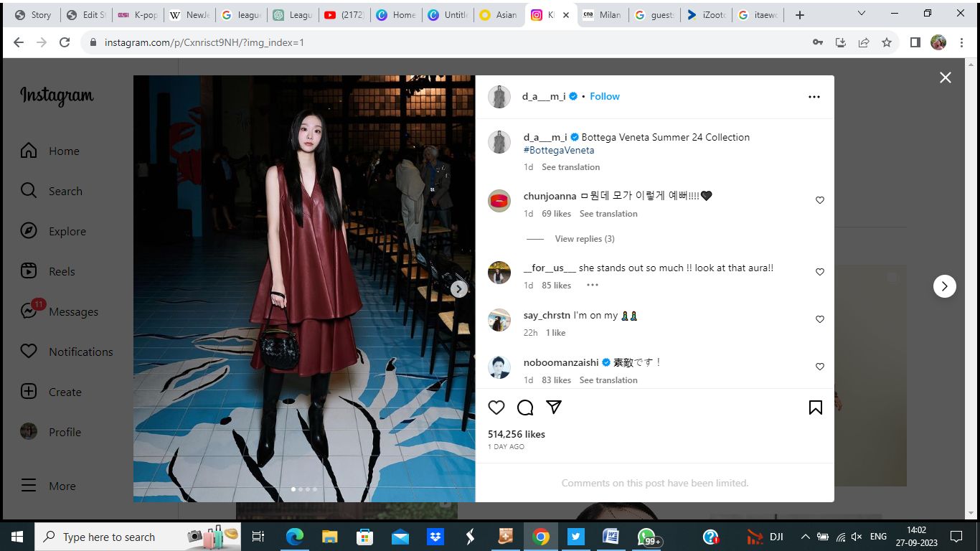
Task: Switch to the NewJe Wikipedia tab
Action: [x=188, y=14]
